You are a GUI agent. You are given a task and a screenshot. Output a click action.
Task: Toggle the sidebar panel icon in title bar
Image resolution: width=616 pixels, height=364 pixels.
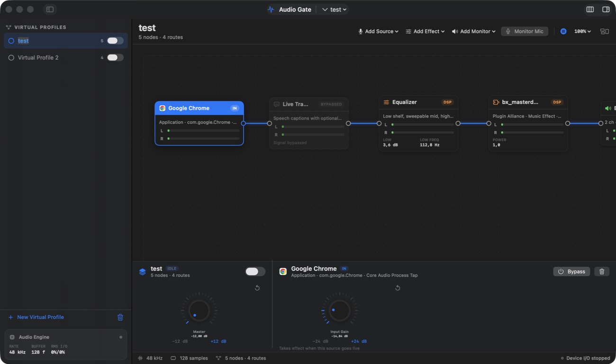point(50,9)
